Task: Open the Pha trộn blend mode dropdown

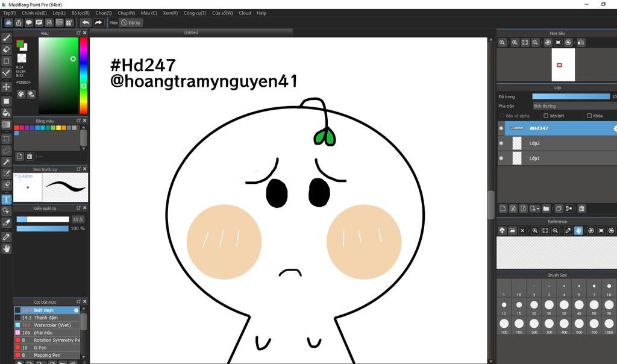Action: [x=574, y=106]
